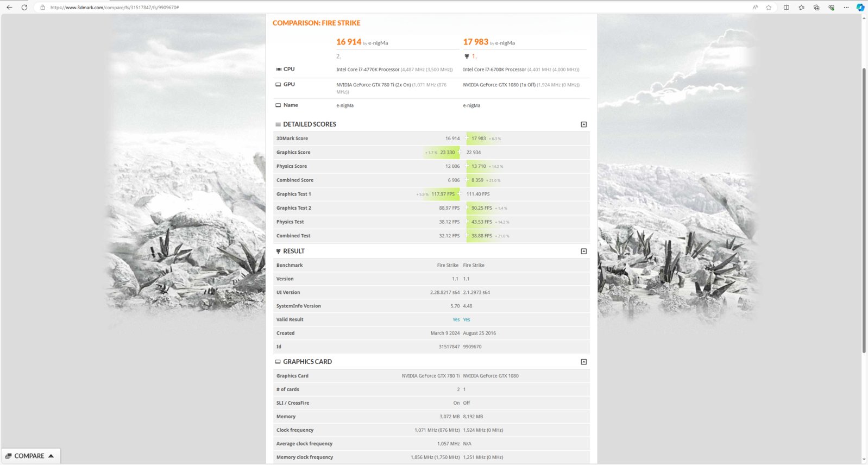The width and height of the screenshot is (868, 465).
Task: Collapse the Graphics Card section
Action: (x=584, y=362)
